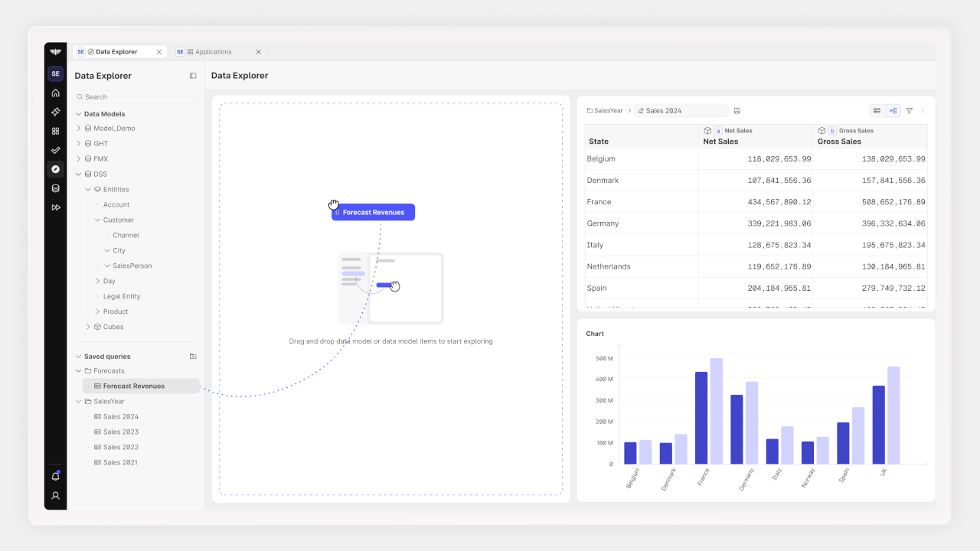
Task: Save the Sales 2024 query with the disk icon
Action: coord(737,111)
